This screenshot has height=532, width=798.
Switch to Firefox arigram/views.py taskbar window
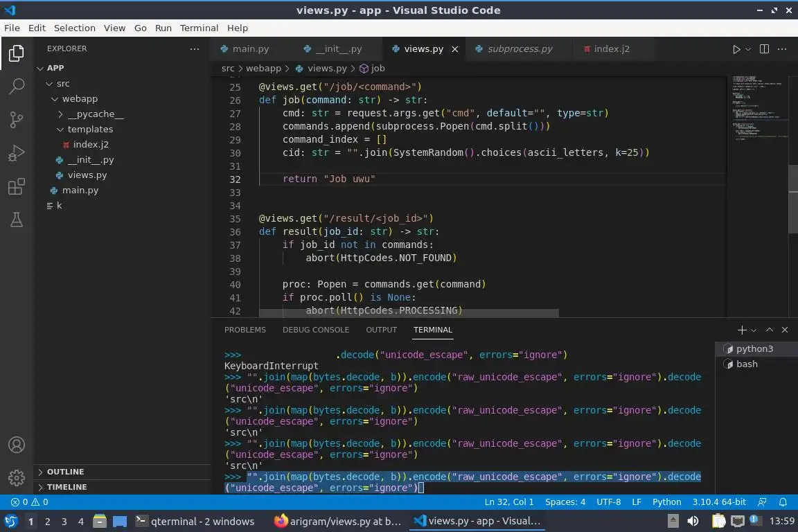tap(337, 522)
